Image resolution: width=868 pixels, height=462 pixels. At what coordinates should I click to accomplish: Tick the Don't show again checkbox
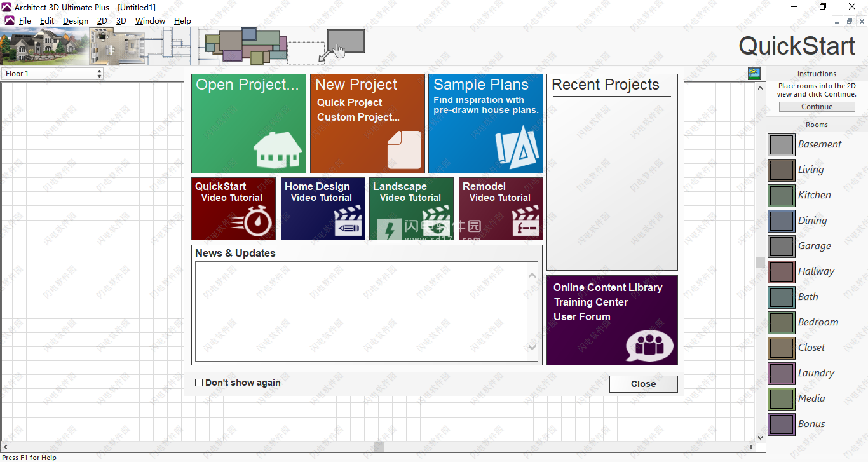point(199,383)
